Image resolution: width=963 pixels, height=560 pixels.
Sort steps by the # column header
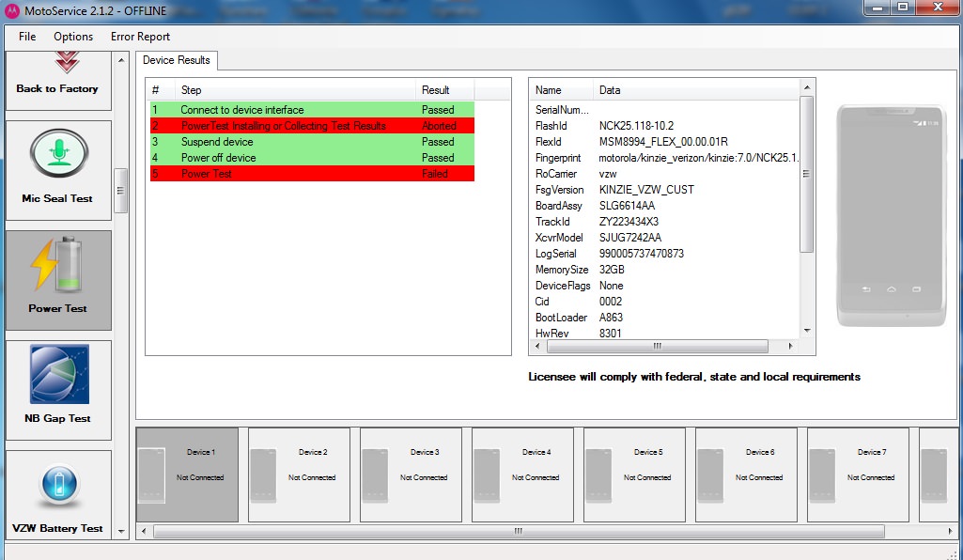tap(163, 89)
